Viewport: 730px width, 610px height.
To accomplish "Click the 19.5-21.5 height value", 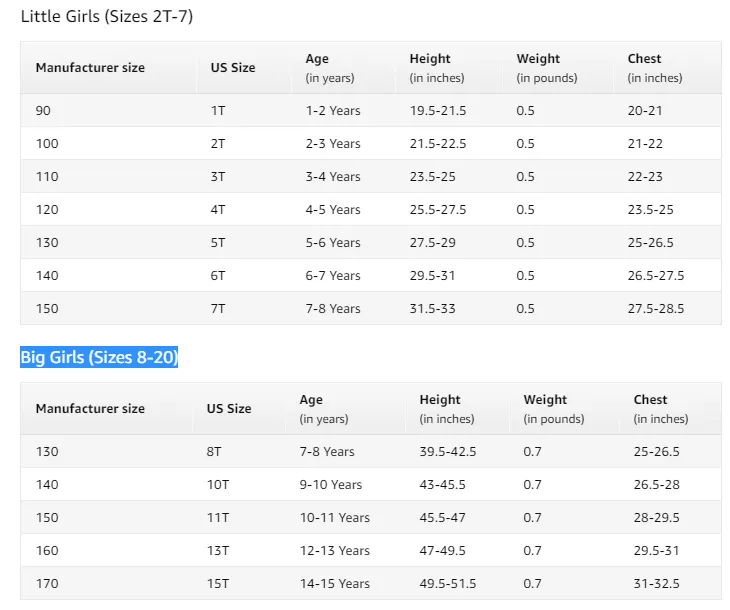I will click(438, 110).
